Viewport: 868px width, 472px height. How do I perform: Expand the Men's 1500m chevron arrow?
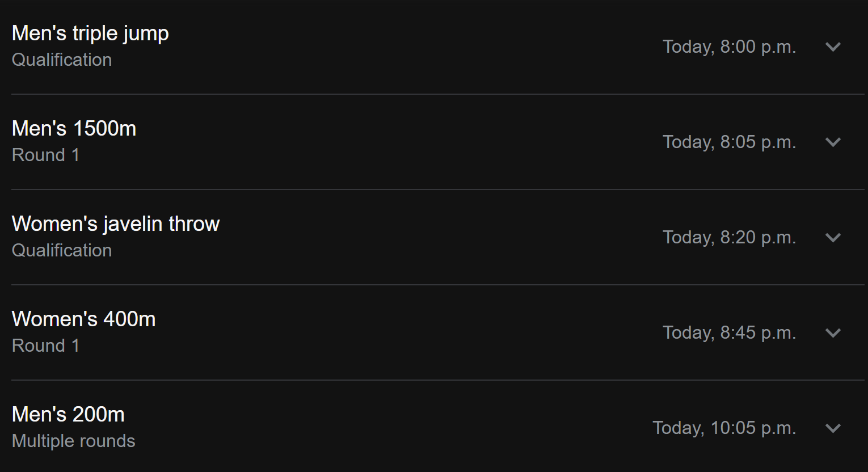(x=833, y=142)
